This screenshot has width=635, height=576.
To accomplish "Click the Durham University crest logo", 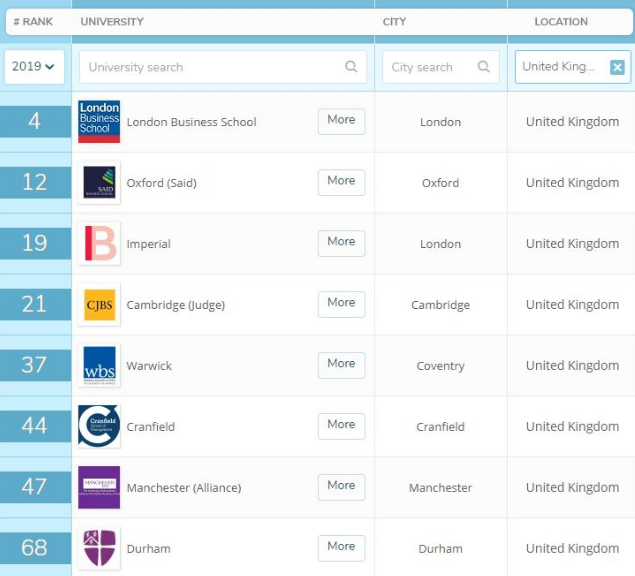I will (x=99, y=548).
